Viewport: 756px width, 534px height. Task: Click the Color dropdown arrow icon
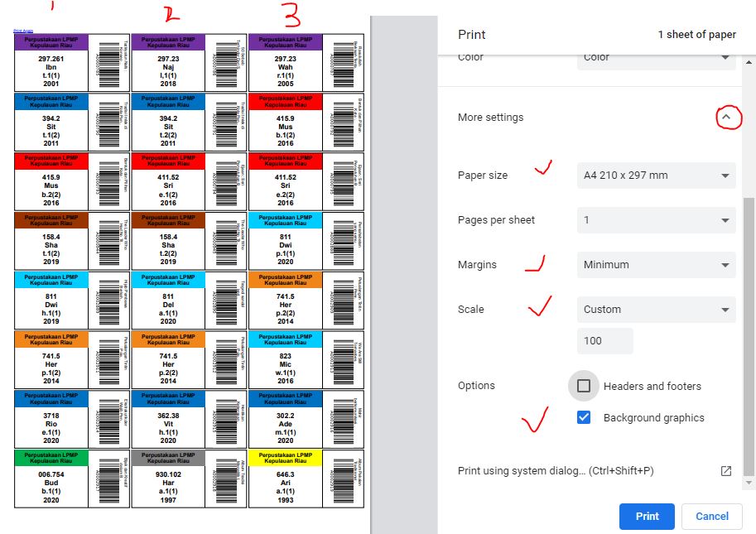tap(725, 56)
